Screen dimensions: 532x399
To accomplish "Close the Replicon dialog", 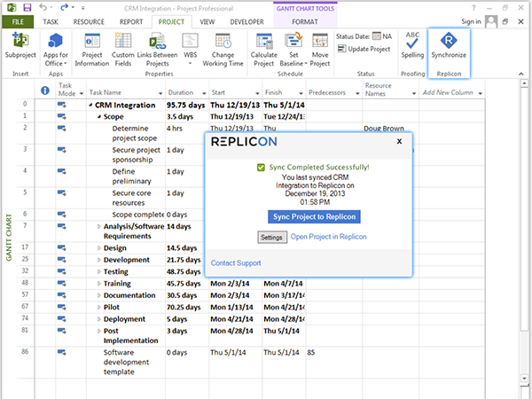I will tap(399, 141).
